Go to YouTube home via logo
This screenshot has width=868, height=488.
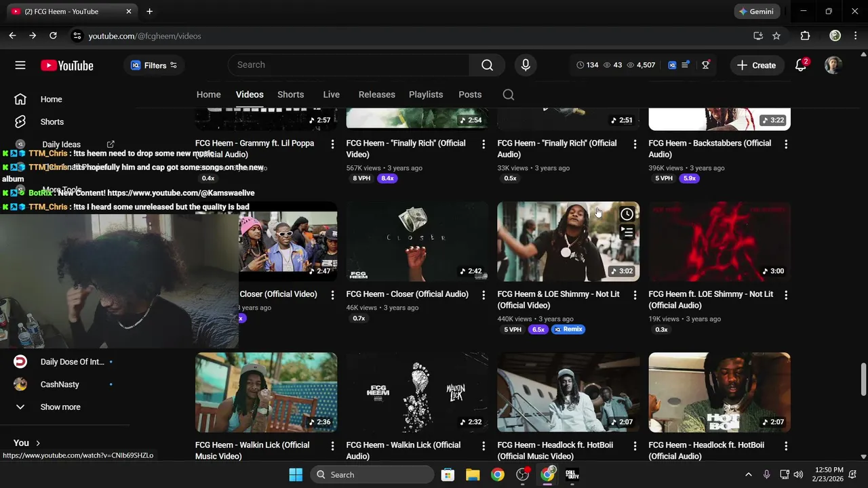click(66, 66)
